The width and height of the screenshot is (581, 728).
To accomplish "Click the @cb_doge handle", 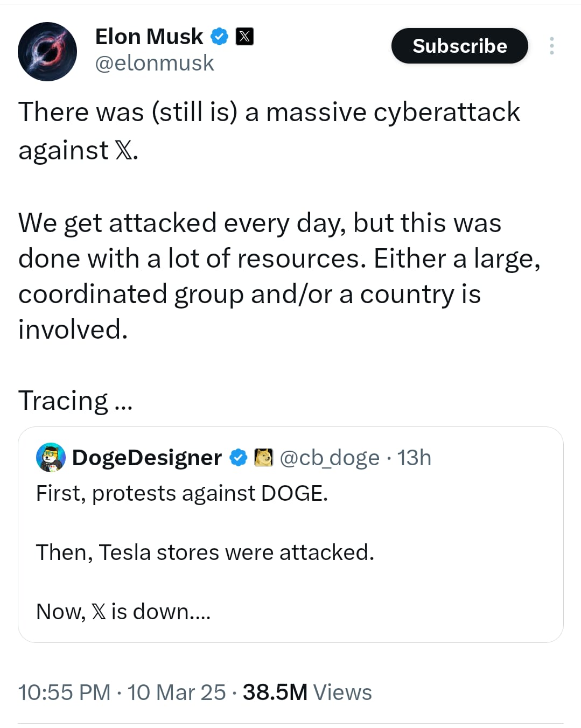I will [330, 458].
